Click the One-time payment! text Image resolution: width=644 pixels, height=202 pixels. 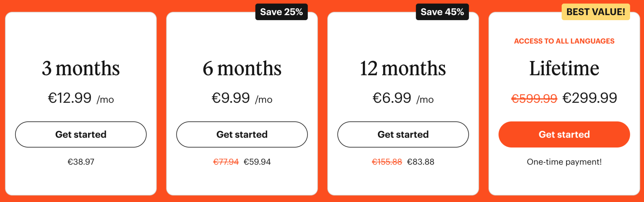coord(564,162)
